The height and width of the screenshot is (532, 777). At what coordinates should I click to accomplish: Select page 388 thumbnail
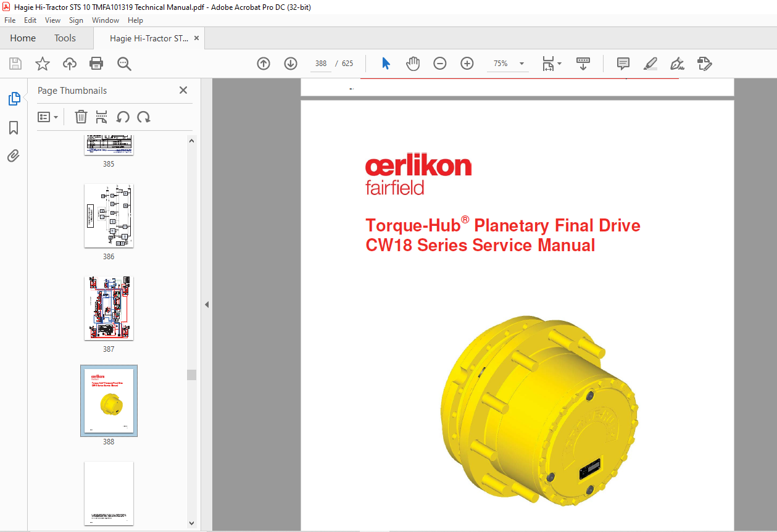point(109,401)
